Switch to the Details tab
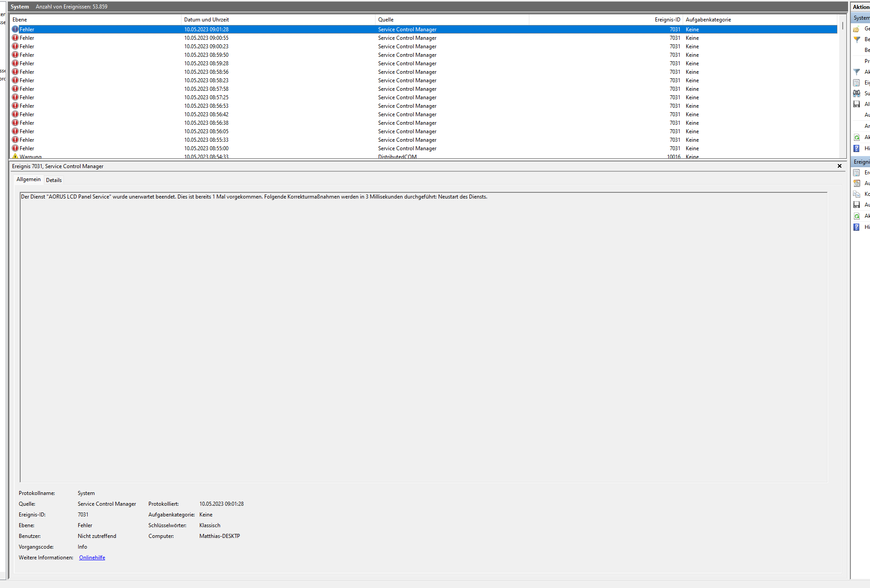This screenshot has width=870, height=588. [x=54, y=180]
